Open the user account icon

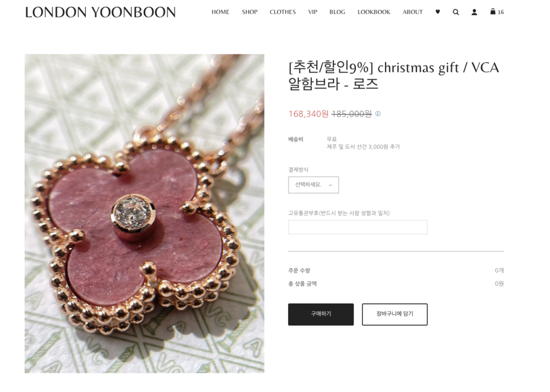(474, 12)
